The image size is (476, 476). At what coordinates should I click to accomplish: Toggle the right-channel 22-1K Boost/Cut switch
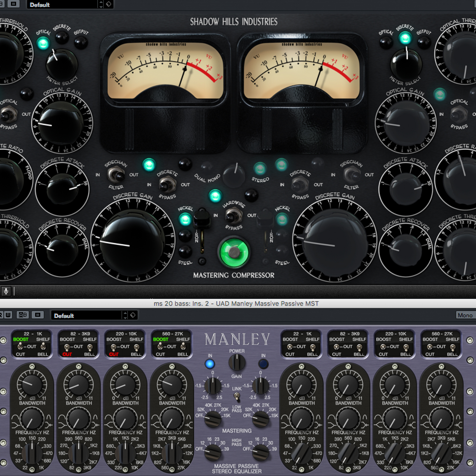pos(290,347)
